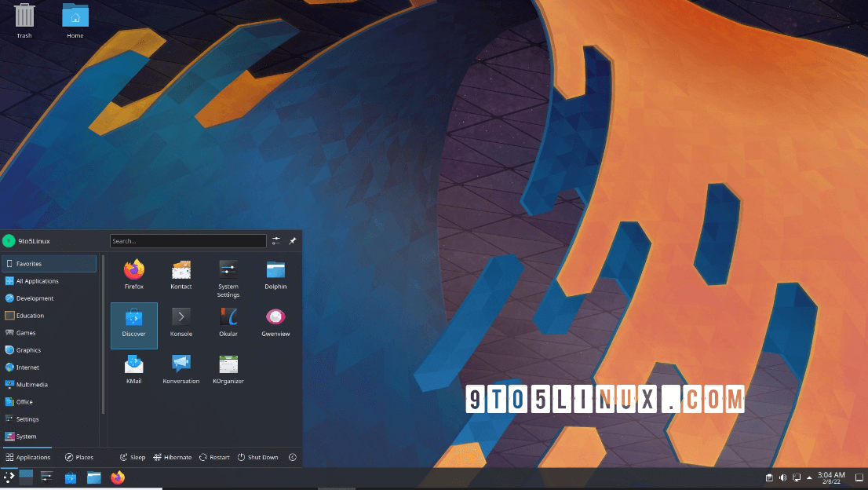This screenshot has height=490, width=868.
Task: Click the Shut Down button
Action: pos(258,457)
